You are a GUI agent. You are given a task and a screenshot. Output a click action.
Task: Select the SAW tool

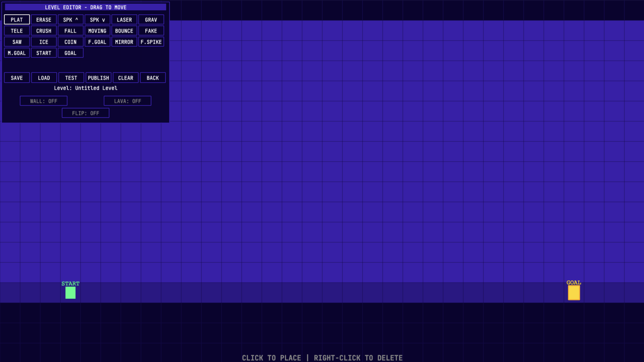pyautogui.click(x=17, y=42)
